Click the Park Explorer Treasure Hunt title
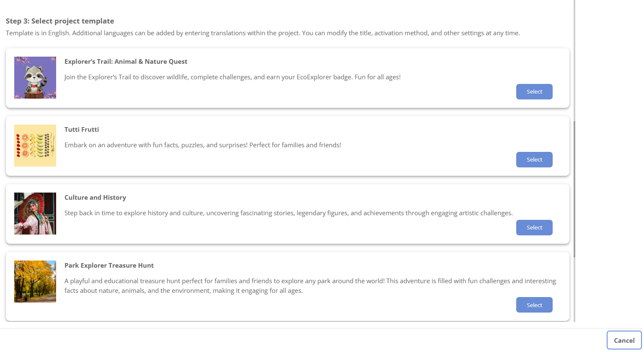Image resolution: width=644 pixels, height=352 pixels. pyautogui.click(x=109, y=266)
